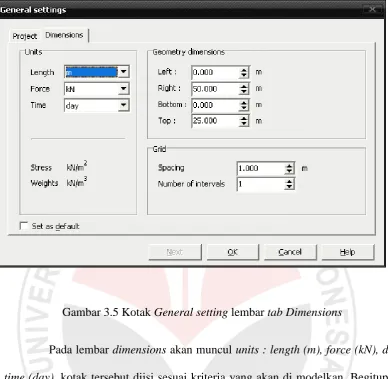Open Help for General settings
Viewport: 388px width, 379px height.
coord(348,252)
